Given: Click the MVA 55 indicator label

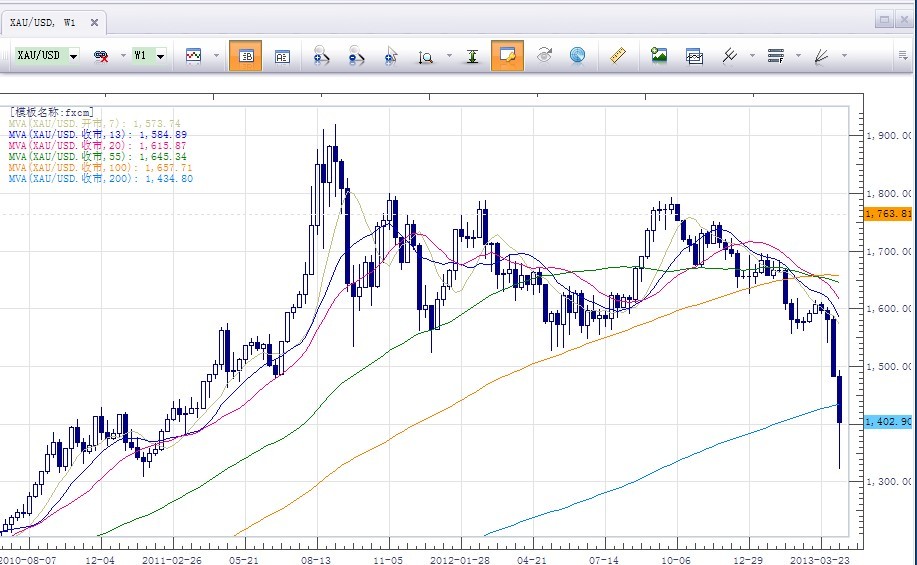Looking at the screenshot, I should click(x=97, y=156).
